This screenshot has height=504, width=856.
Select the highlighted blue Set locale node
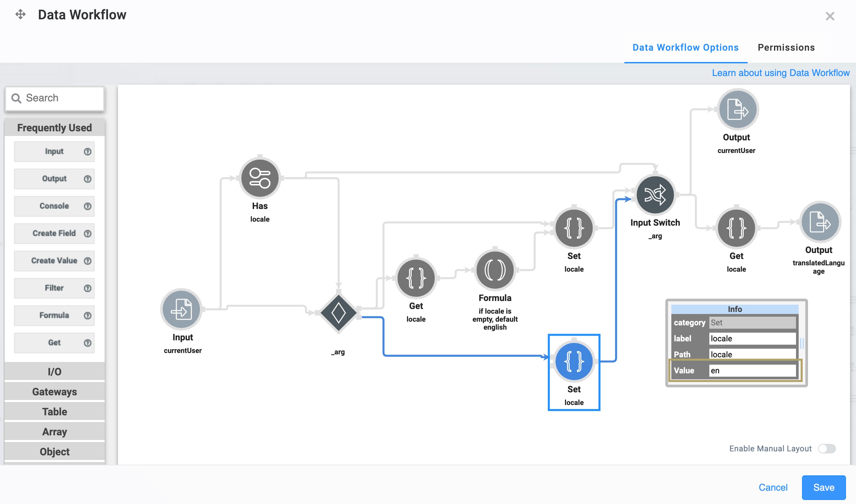click(x=574, y=361)
